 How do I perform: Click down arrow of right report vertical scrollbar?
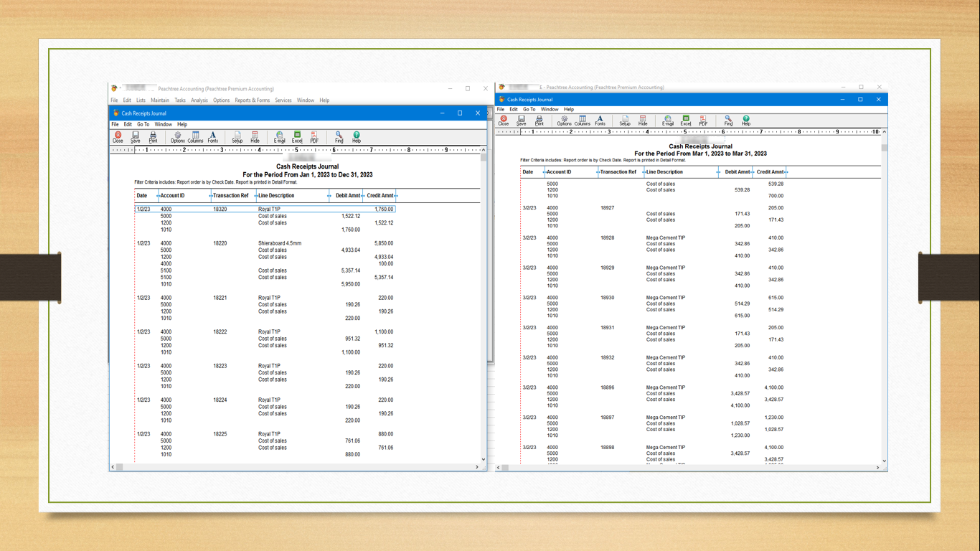pyautogui.click(x=884, y=461)
